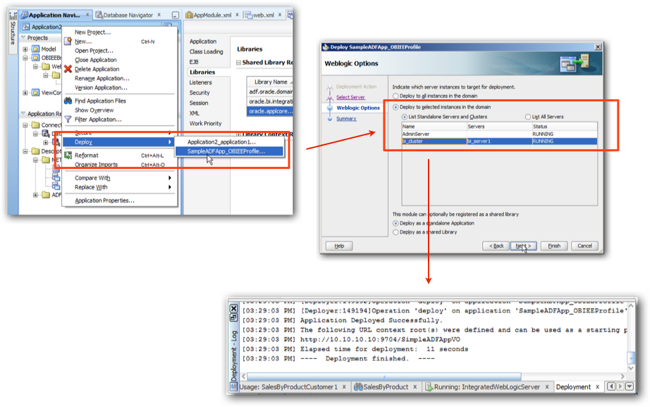Go to Select Server wizard step link
This screenshot has height=407, width=650.
pos(351,97)
